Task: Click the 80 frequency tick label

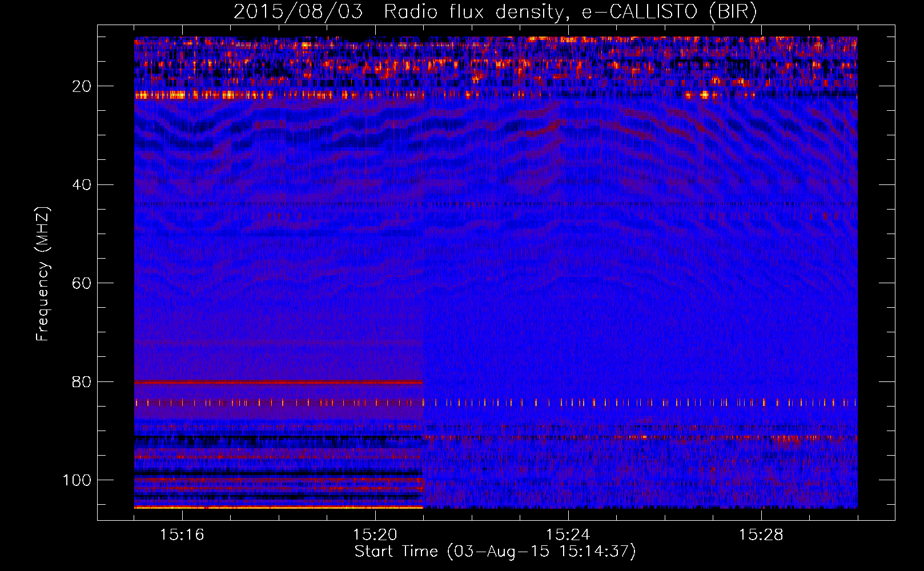Action: 82,382
